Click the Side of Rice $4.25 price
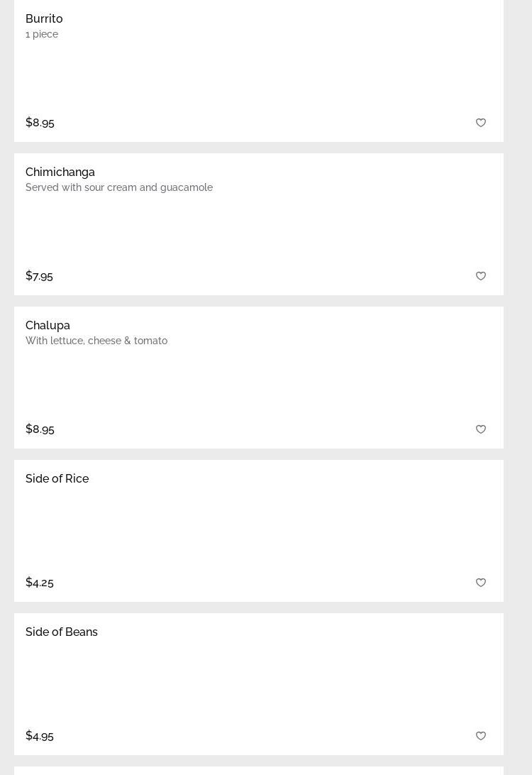 (40, 582)
